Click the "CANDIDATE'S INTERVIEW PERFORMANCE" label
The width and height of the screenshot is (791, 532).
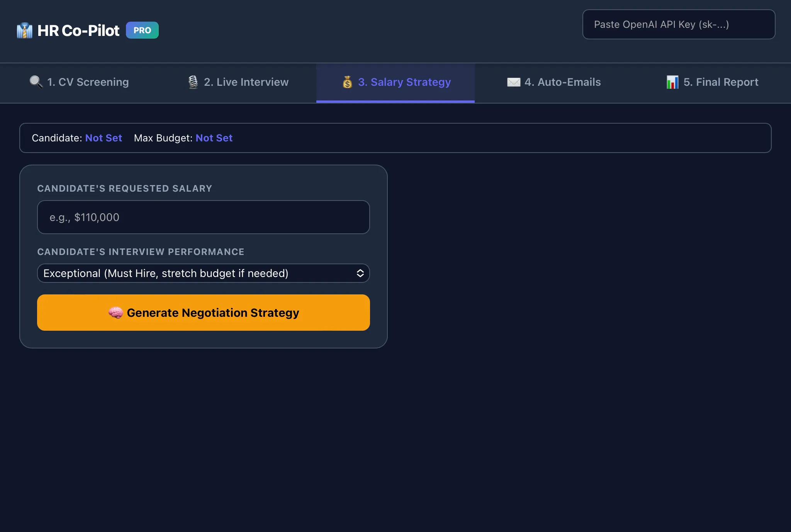(141, 252)
